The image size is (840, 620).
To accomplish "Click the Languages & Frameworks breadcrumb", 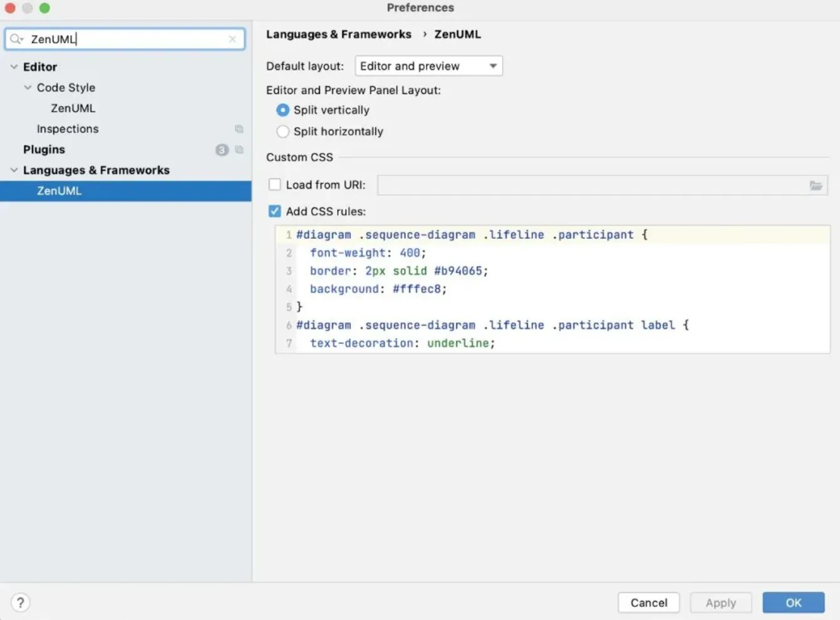I will (x=339, y=34).
